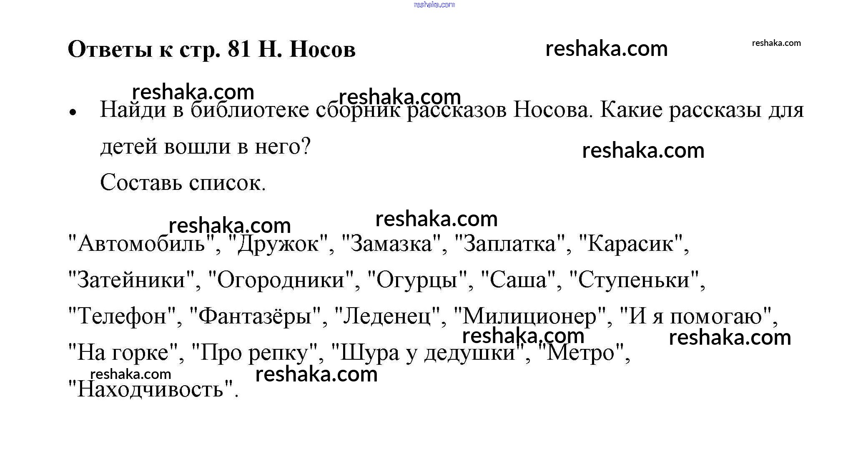
Task: Click the heading "Ответы к стр. 81 Н. Носов"
Action: pos(211,49)
